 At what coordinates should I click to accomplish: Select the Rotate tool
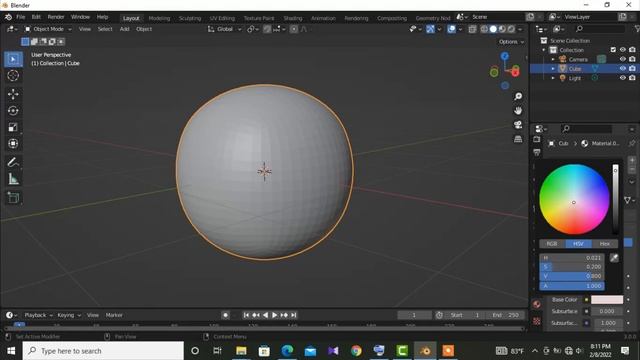[13, 111]
